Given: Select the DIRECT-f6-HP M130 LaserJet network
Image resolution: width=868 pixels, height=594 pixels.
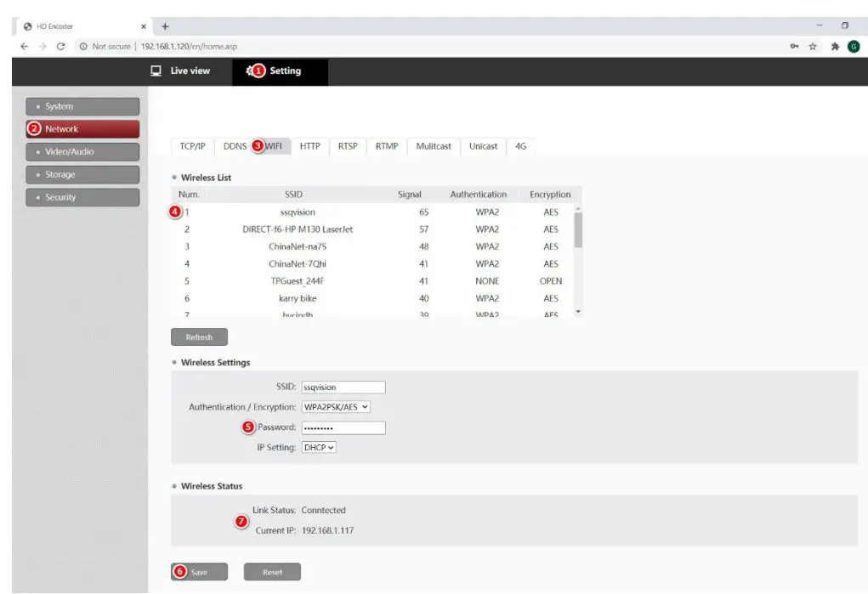Looking at the screenshot, I should [x=372, y=229].
